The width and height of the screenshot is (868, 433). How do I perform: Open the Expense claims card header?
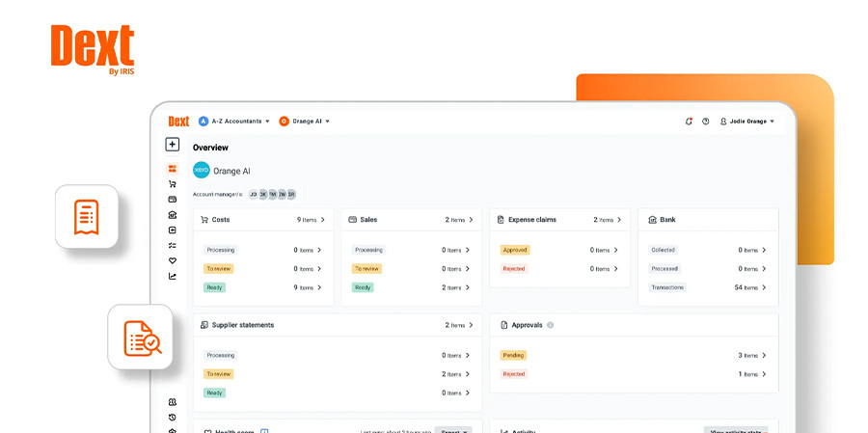[559, 220]
